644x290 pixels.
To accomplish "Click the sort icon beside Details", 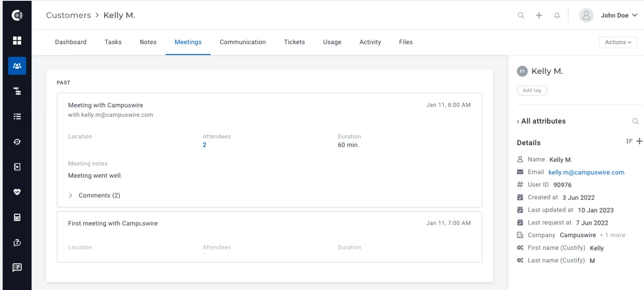I will [629, 141].
